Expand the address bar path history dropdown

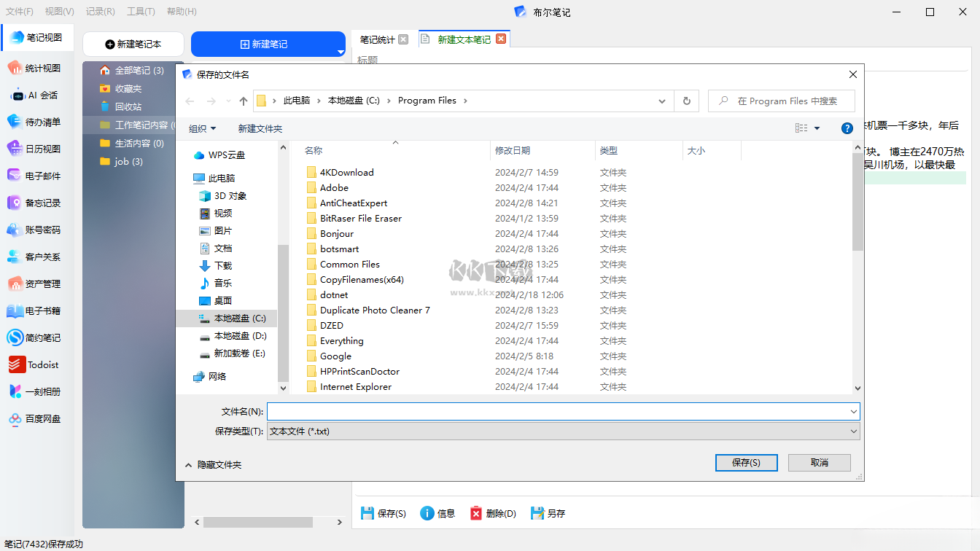(662, 101)
